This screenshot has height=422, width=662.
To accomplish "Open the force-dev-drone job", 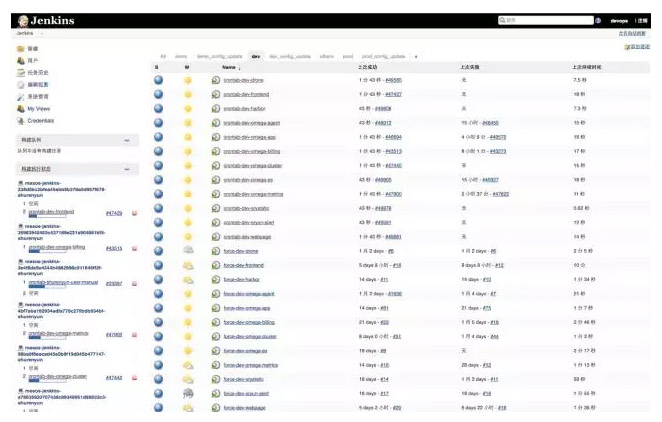I will (241, 251).
